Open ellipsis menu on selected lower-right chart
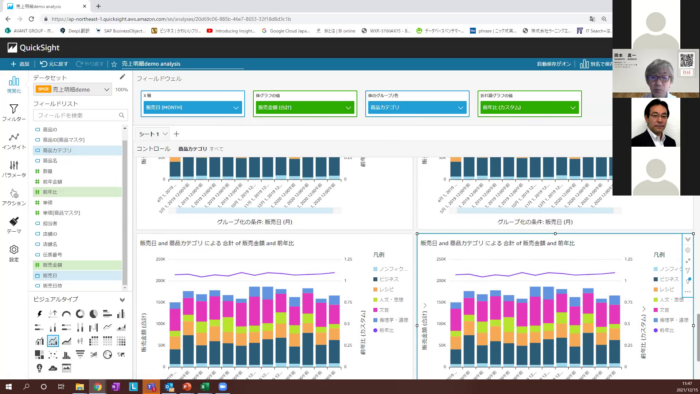 pos(688,291)
